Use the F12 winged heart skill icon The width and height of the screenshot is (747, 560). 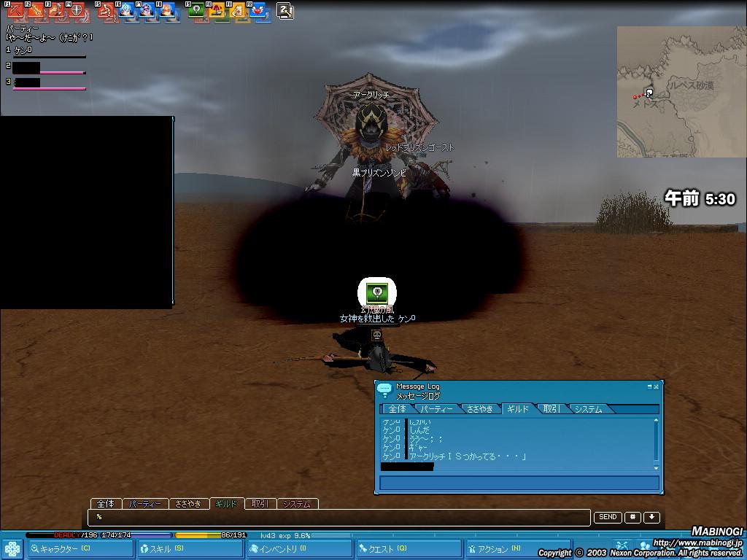(x=258, y=10)
